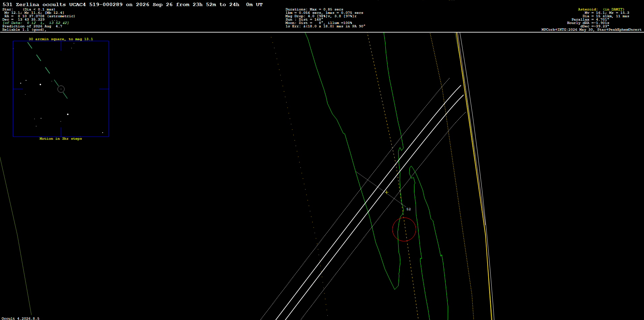
Task: Select the "Reliable 1.1 (good)," line
Action: click(x=24, y=30)
